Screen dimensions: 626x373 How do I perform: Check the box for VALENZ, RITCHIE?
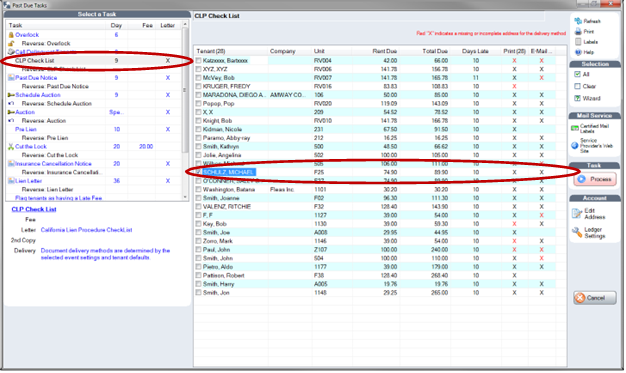point(198,206)
